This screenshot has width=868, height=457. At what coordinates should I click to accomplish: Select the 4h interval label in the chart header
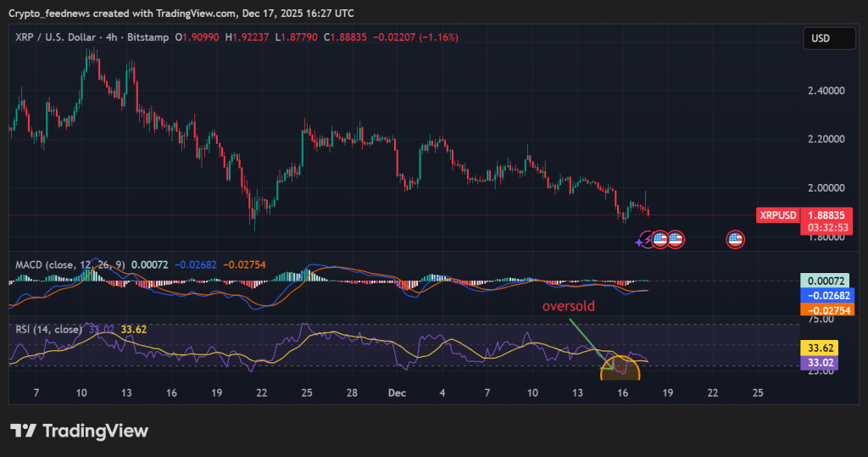(111, 37)
